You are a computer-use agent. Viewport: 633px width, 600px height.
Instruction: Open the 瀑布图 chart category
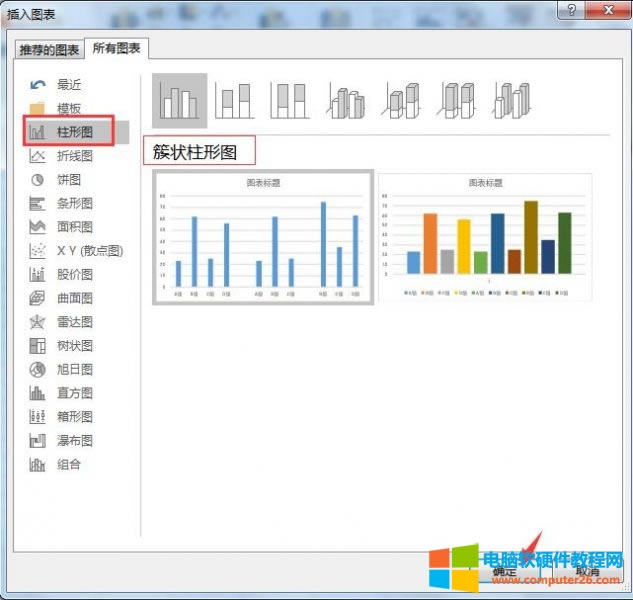(74, 440)
